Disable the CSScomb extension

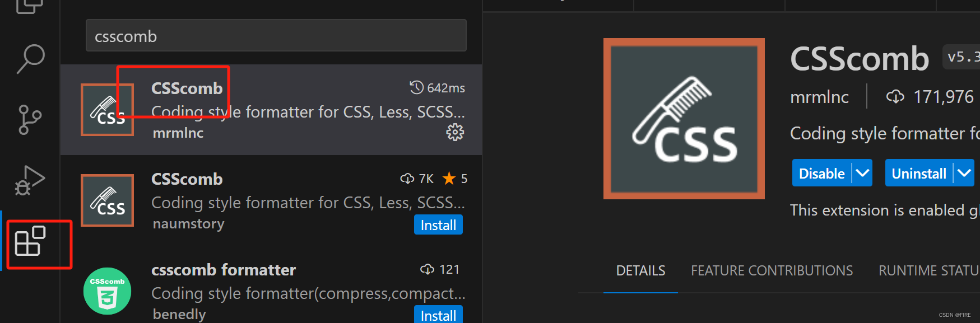(821, 173)
